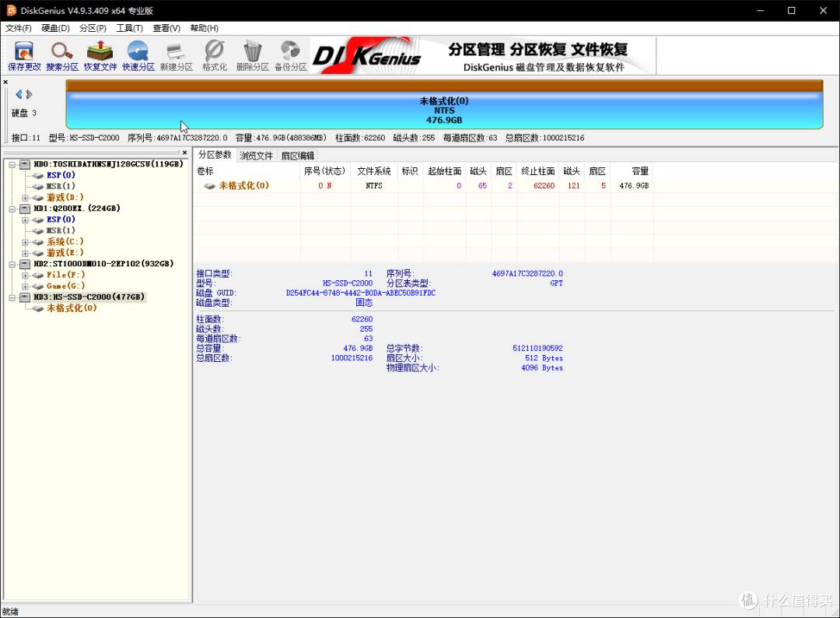The width and height of the screenshot is (840, 618).
Task: Select 未格式化(0) partition in the tree
Action: (x=72, y=308)
